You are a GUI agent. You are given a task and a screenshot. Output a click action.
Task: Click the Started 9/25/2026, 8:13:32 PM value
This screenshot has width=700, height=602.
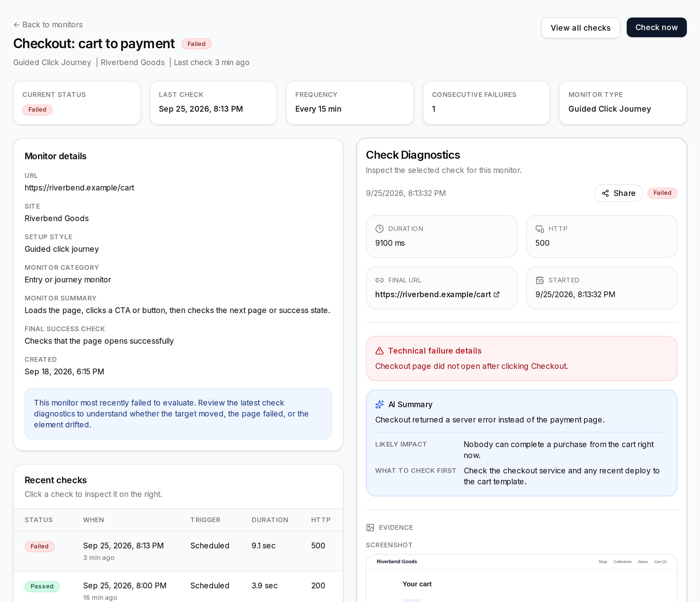(575, 294)
